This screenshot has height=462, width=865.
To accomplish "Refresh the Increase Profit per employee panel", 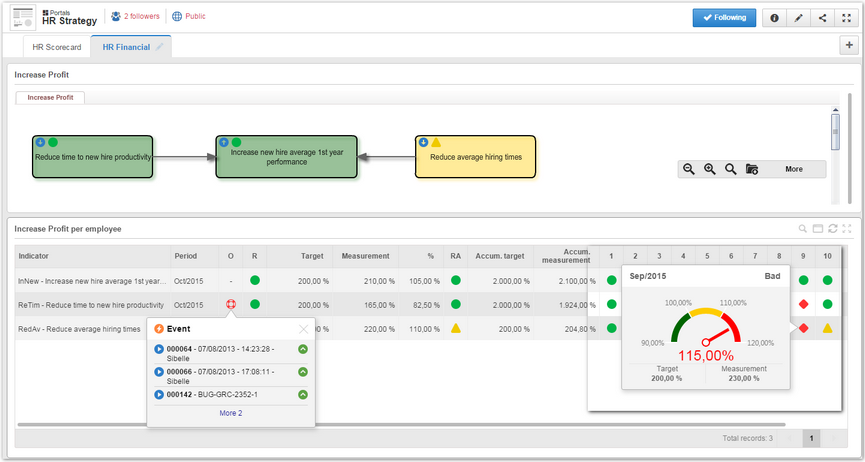I will pos(832,229).
